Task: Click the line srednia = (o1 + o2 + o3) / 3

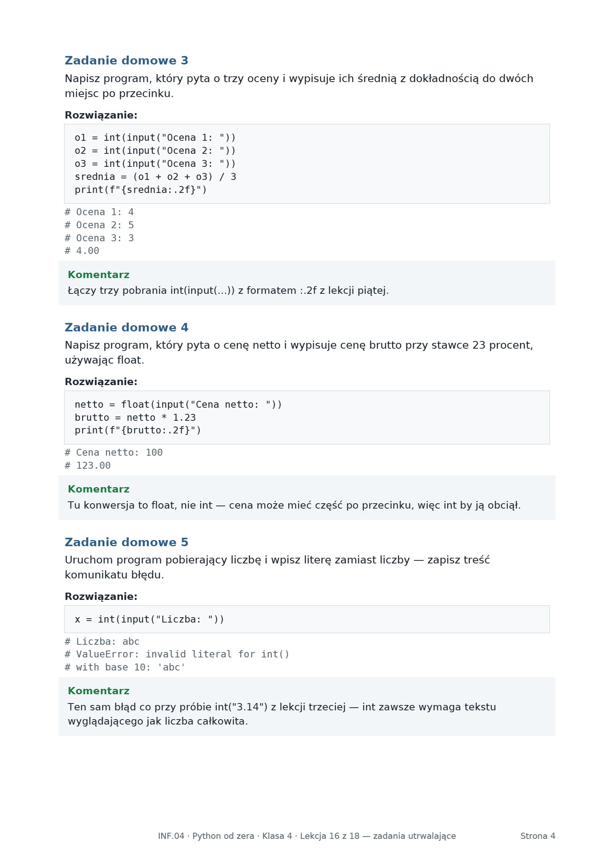Action: click(155, 177)
